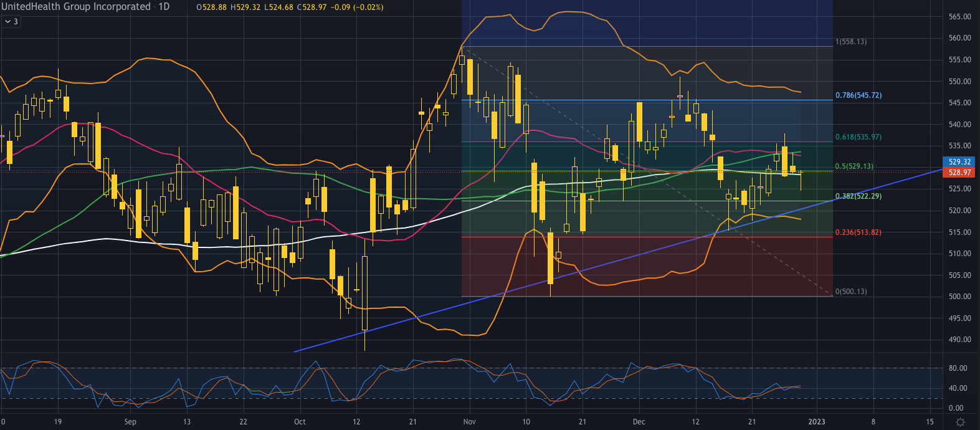
Task: Select the open value O528.88
Action: [x=212, y=7]
